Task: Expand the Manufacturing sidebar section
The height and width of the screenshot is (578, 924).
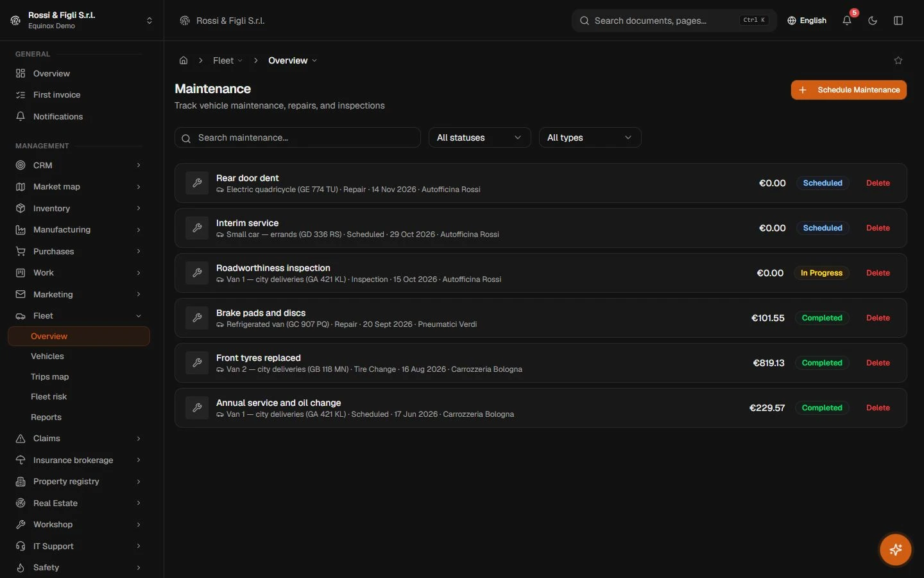Action: [x=78, y=230]
